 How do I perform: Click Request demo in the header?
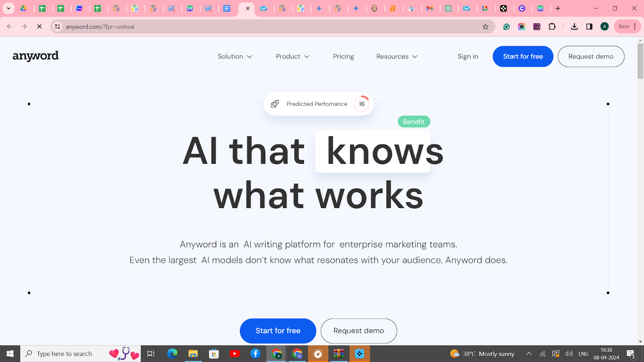coord(591,56)
